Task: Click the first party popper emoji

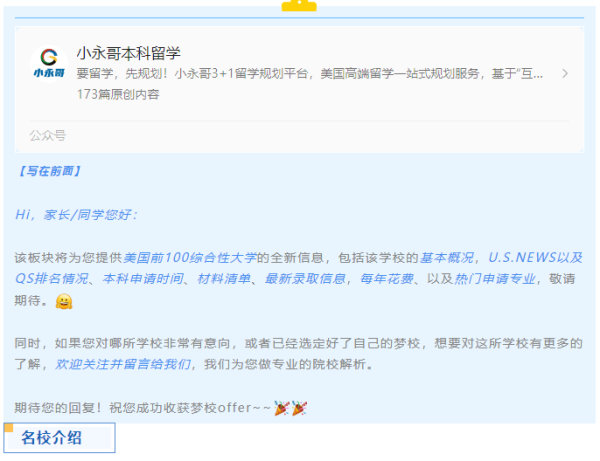Action: coord(282,408)
